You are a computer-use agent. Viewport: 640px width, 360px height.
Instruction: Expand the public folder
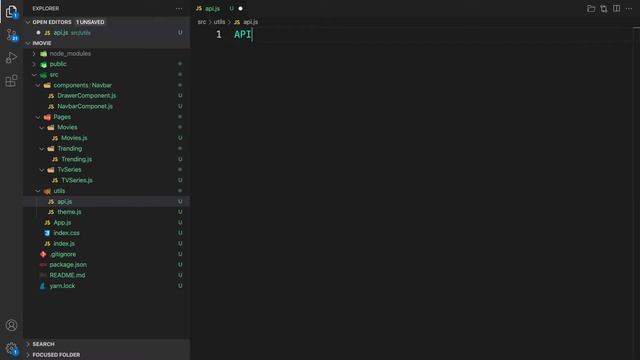[x=34, y=64]
